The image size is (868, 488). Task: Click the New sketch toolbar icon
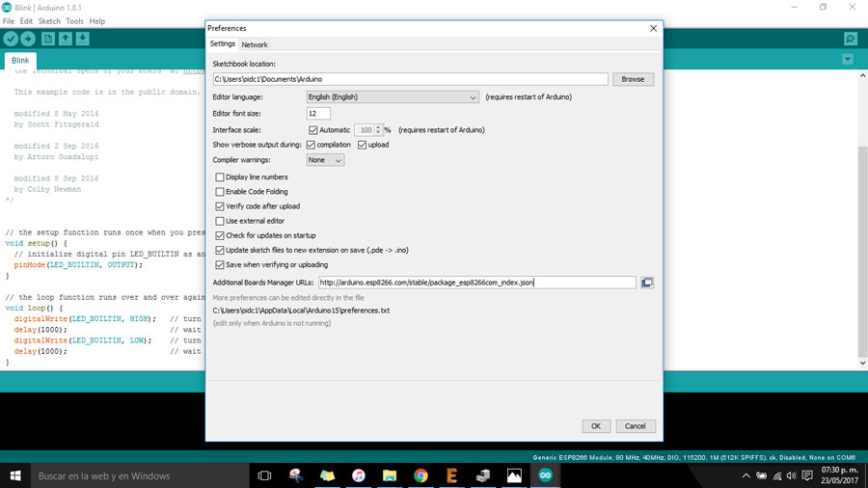pyautogui.click(x=48, y=39)
